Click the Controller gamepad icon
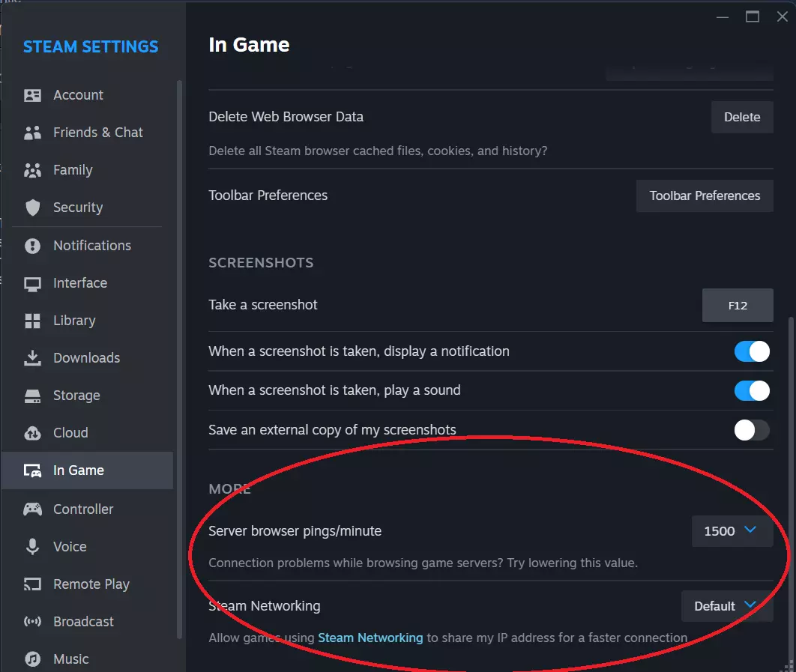The height and width of the screenshot is (672, 796). pyautogui.click(x=32, y=509)
